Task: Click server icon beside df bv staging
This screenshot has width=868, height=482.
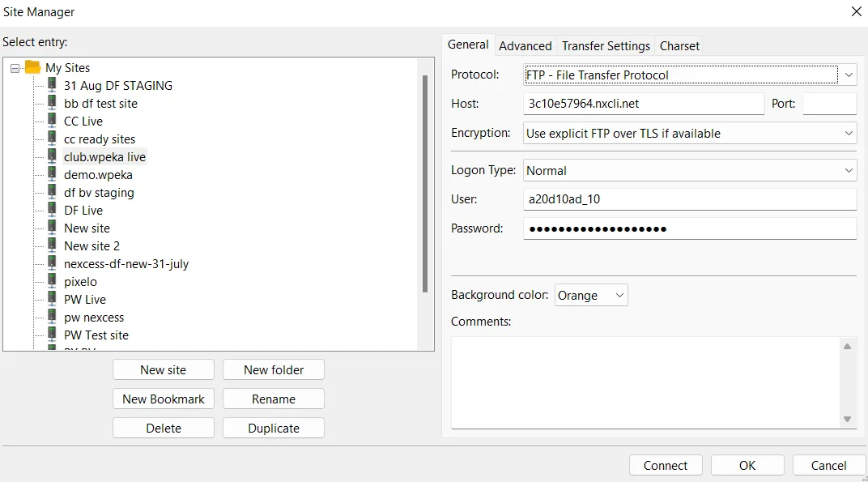Action: 52,192
